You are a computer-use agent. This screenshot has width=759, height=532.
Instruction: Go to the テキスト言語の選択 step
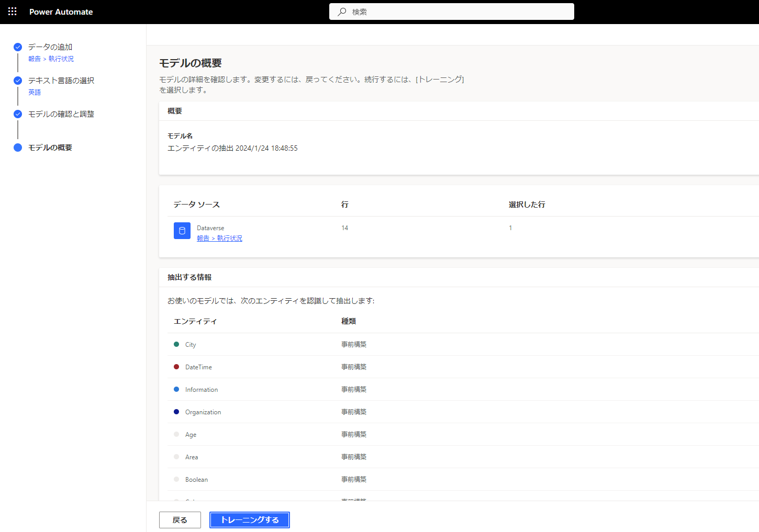click(x=61, y=81)
